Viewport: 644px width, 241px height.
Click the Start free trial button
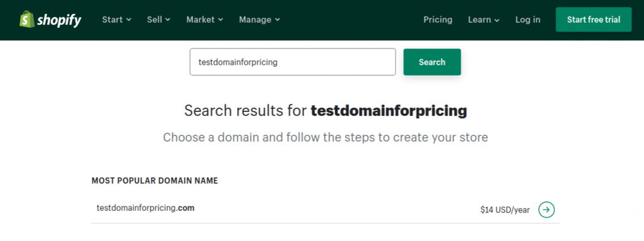pos(594,20)
